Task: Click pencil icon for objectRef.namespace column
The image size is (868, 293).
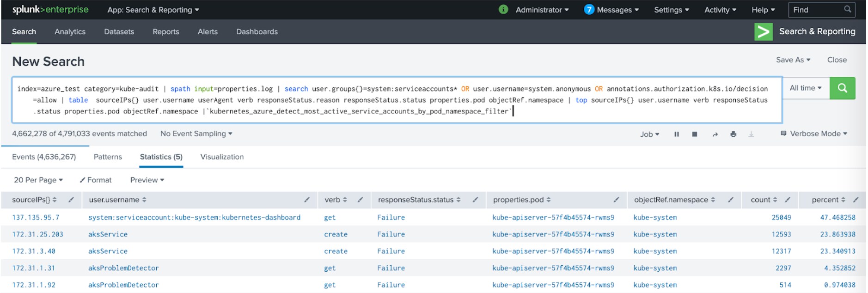Action: tap(731, 200)
